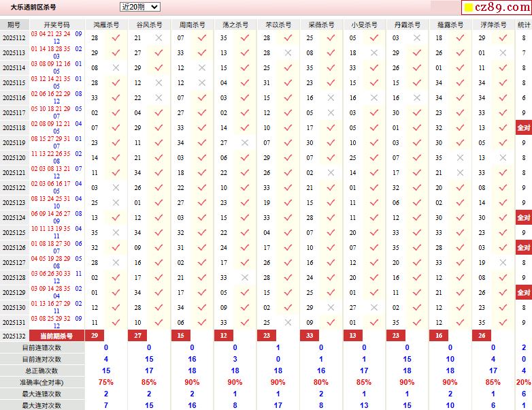Screen dimensions: 532x410
Task: Click the cross mark for 荡之杀号 in issue 2025119
Action: tap(244, 143)
